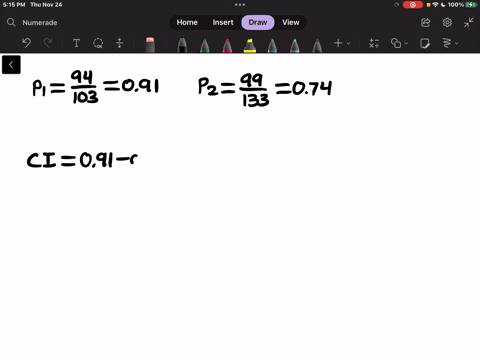Pick the gray pencil tool
Screen dimensions: 480x360
pyautogui.click(x=317, y=46)
